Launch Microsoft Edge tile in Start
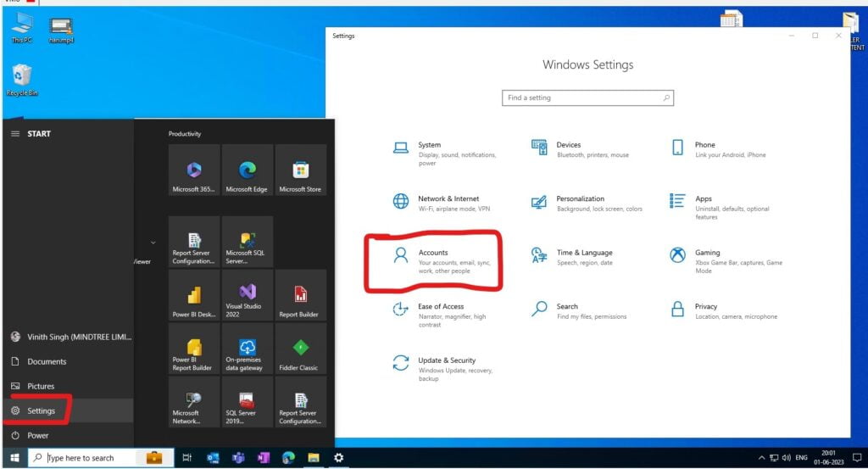 pyautogui.click(x=247, y=170)
